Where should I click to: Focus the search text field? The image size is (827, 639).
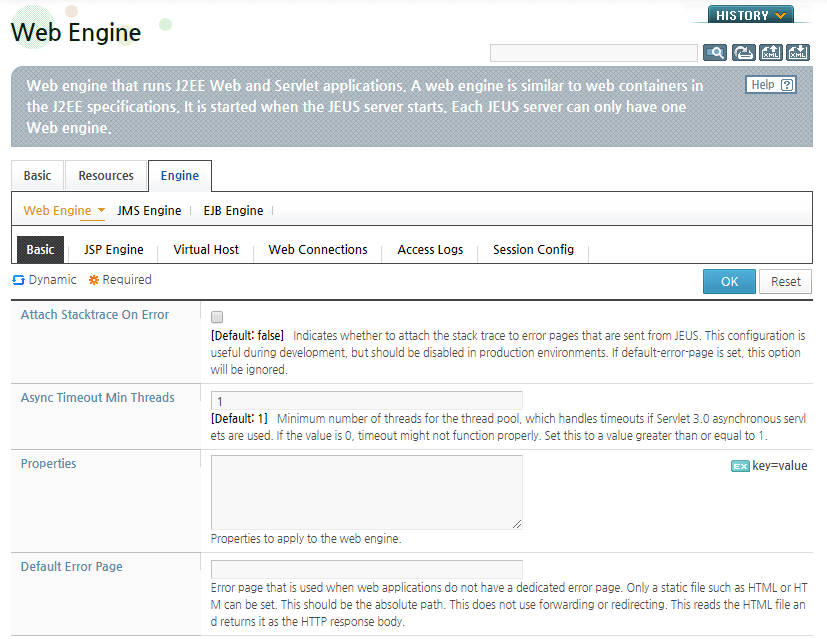point(594,53)
